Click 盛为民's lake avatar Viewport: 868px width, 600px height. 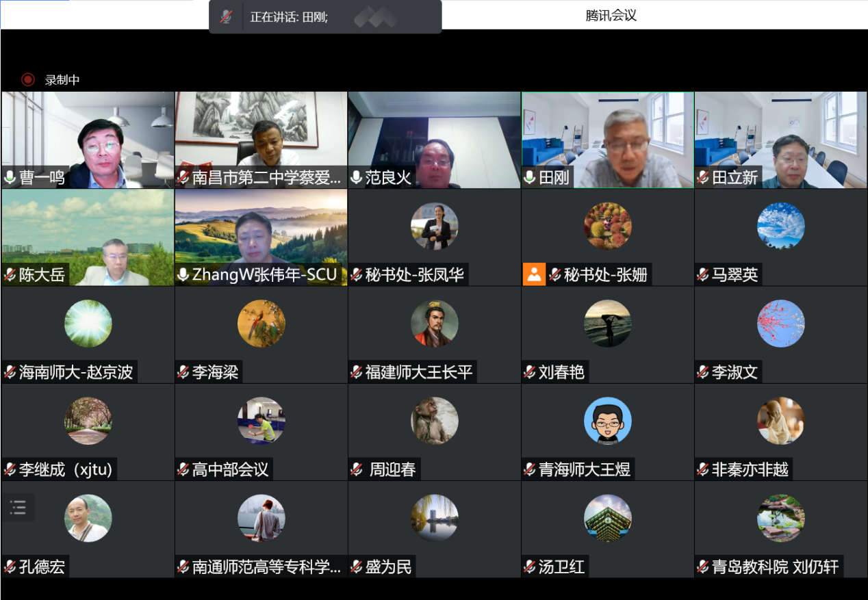pyautogui.click(x=435, y=518)
